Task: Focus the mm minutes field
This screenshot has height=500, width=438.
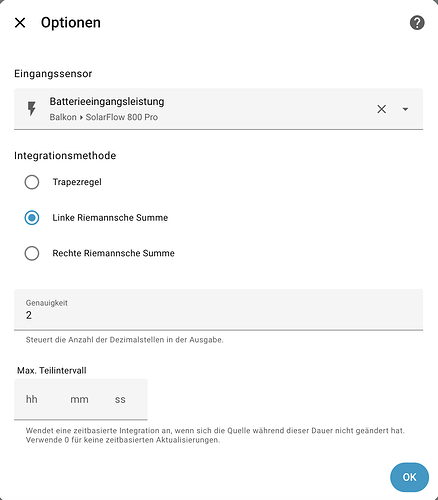Action: coord(79,399)
